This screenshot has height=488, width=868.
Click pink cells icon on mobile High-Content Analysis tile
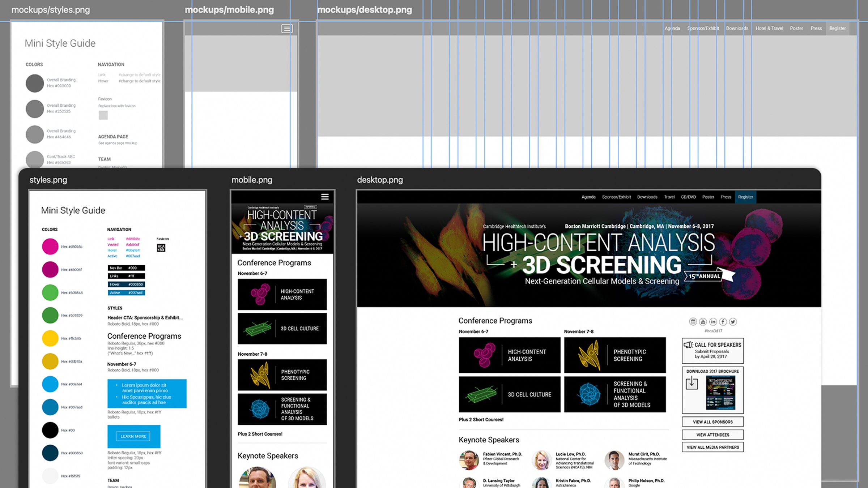(260, 294)
